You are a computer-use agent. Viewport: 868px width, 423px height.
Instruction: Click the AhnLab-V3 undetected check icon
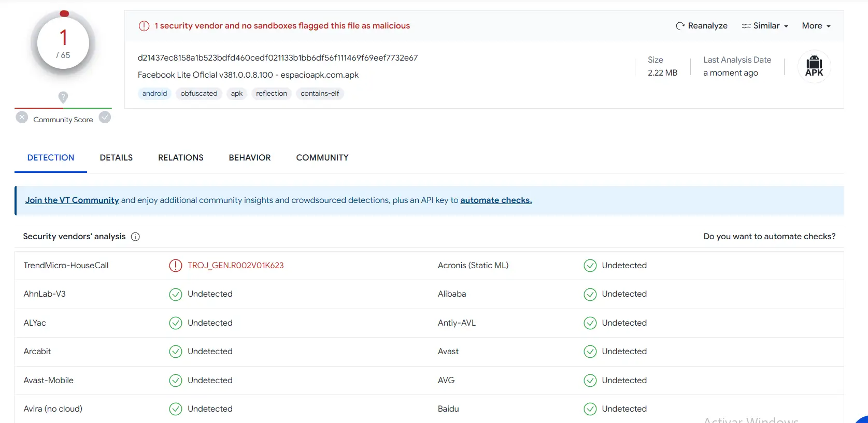point(176,294)
